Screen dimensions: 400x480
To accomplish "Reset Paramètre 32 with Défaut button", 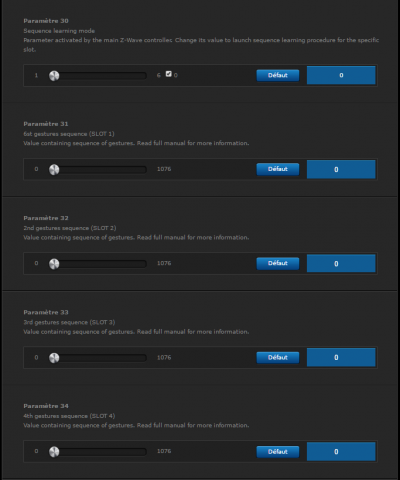I will (x=278, y=263).
